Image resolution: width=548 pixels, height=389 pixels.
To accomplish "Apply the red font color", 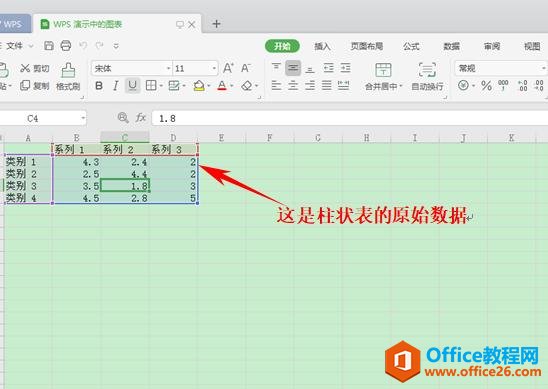I will pyautogui.click(x=222, y=85).
